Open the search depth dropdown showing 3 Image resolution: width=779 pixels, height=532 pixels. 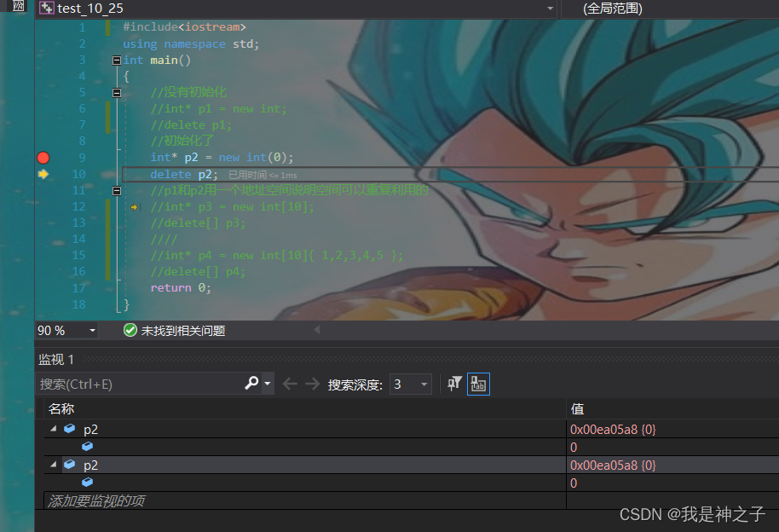410,385
